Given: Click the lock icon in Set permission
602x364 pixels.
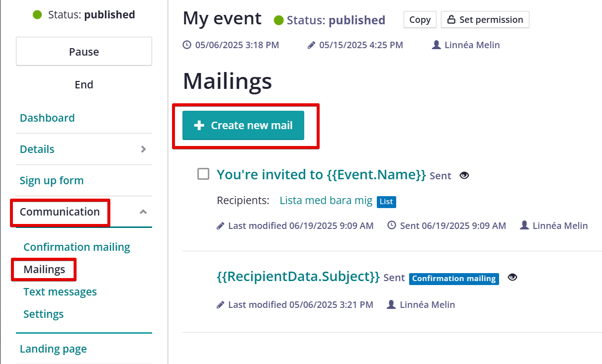Looking at the screenshot, I should click(451, 20).
